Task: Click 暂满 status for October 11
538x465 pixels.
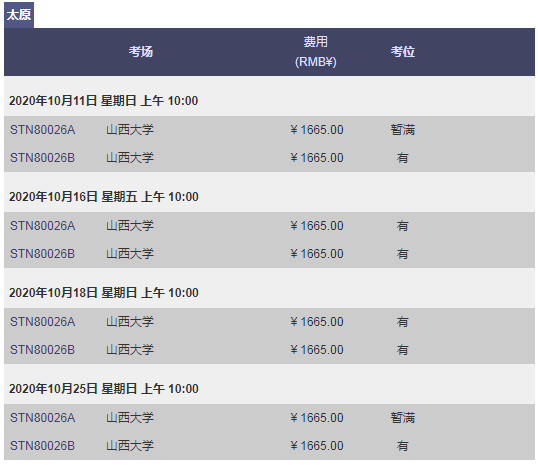Action: pyautogui.click(x=402, y=130)
